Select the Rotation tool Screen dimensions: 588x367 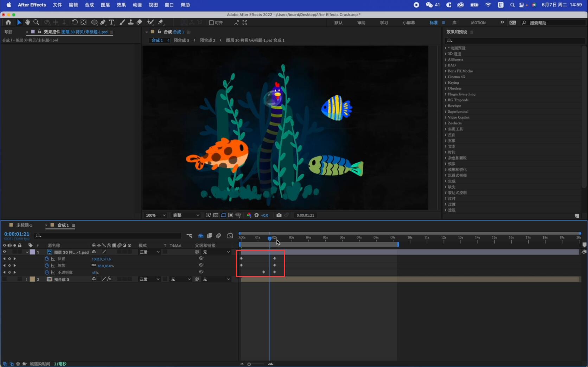(x=75, y=22)
